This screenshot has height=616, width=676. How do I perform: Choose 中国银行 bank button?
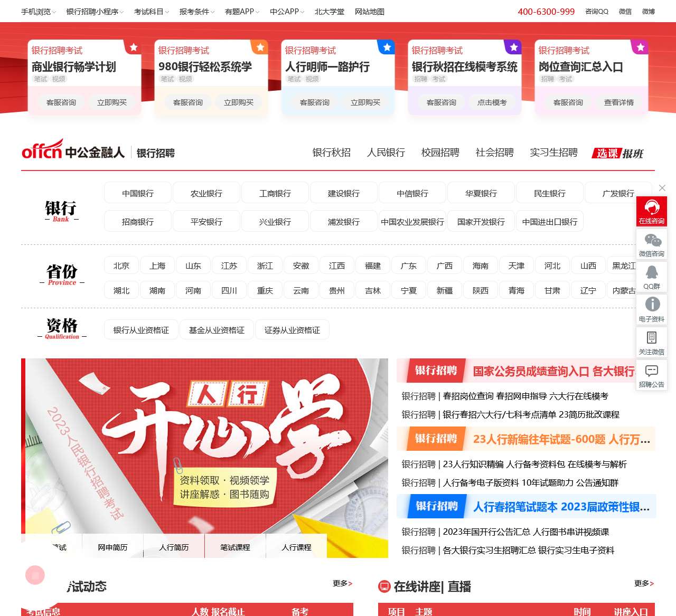[x=138, y=193]
